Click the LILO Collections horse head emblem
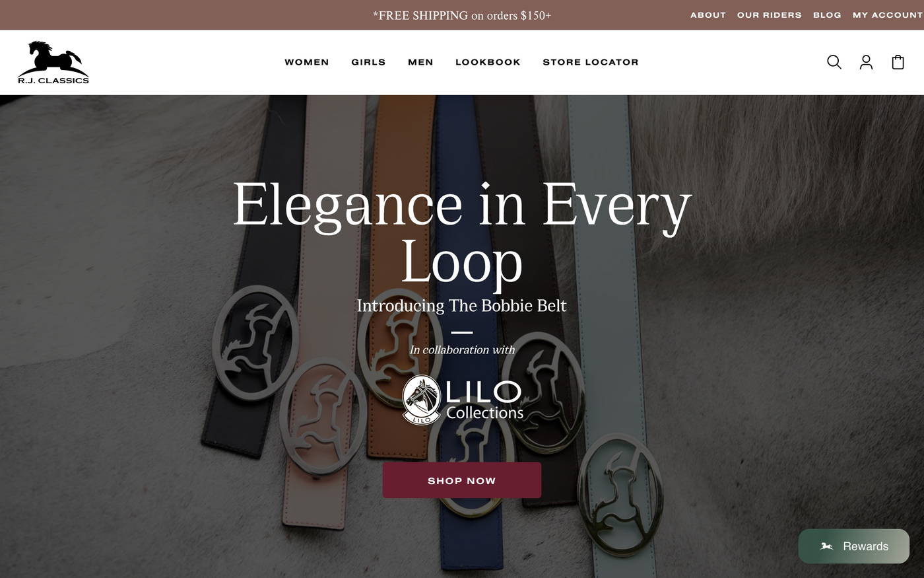This screenshot has width=924, height=578. pos(421,400)
